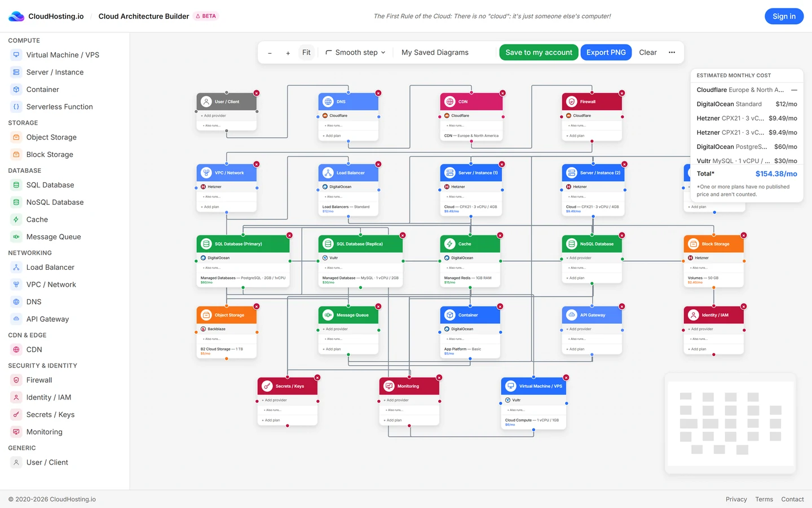The height and width of the screenshot is (508, 812).
Task: Select Container sidebar icon
Action: click(16, 89)
